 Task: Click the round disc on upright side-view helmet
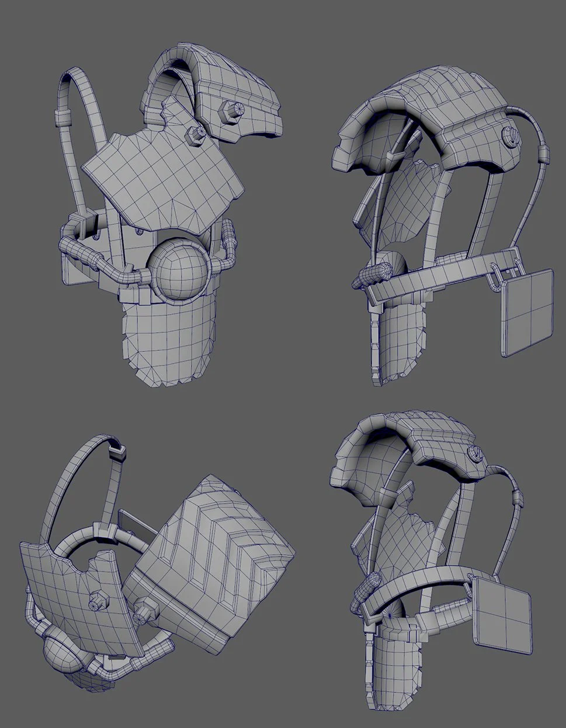coord(511,137)
